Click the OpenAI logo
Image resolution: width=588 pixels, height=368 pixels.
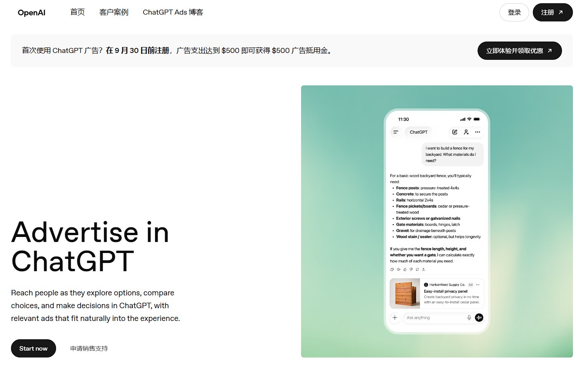coord(31,13)
